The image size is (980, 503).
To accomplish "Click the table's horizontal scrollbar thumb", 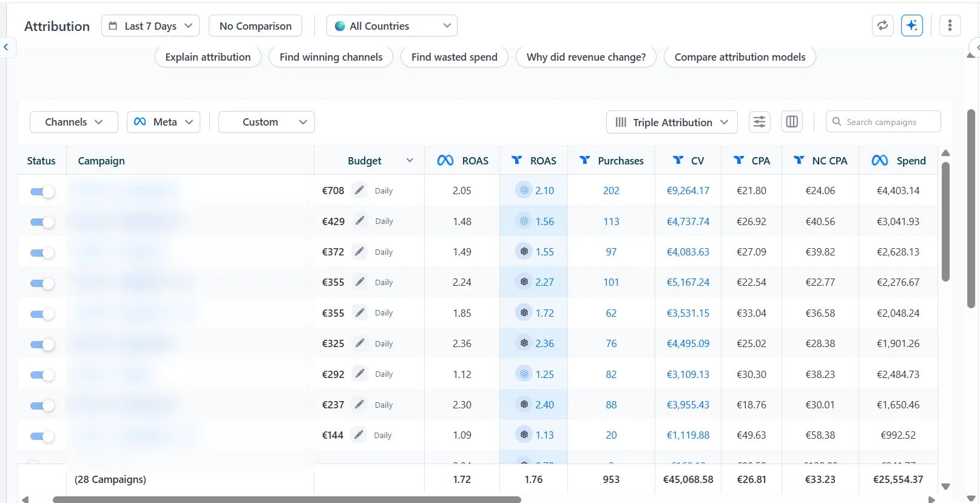I will (287, 500).
